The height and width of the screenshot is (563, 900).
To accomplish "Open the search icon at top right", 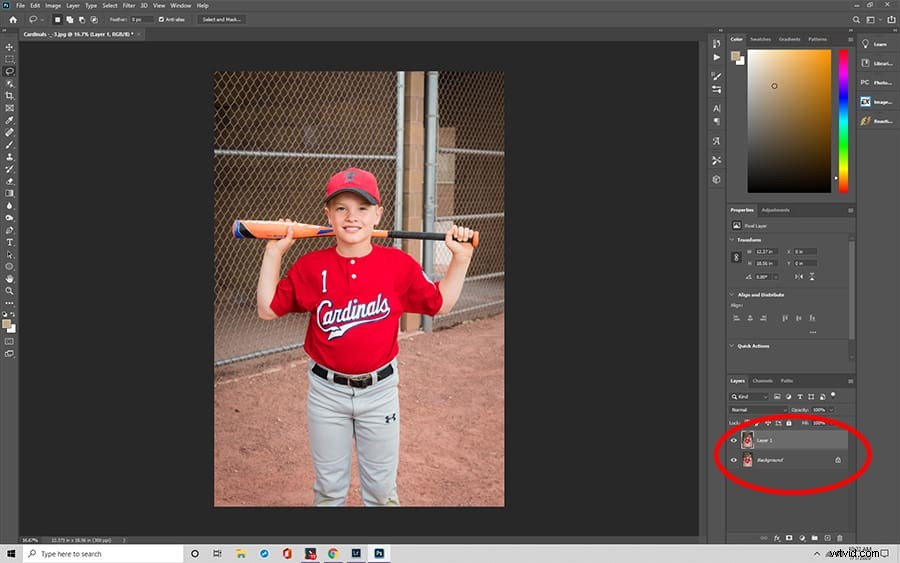I will (856, 20).
